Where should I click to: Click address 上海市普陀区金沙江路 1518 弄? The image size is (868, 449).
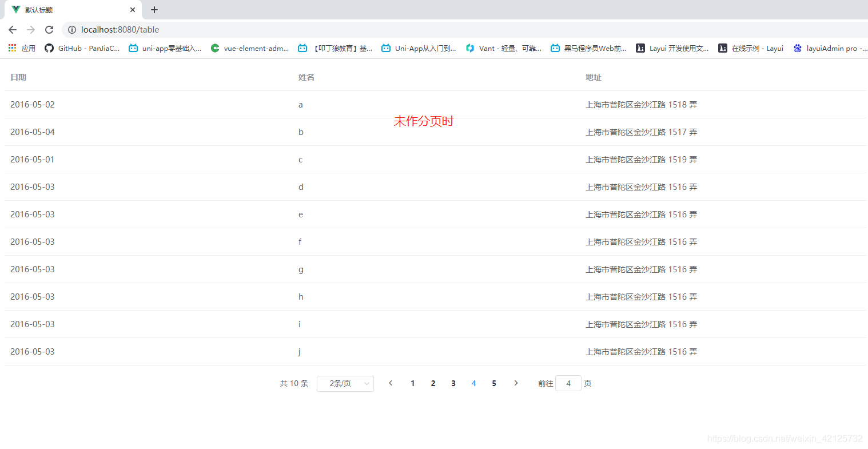(642, 105)
